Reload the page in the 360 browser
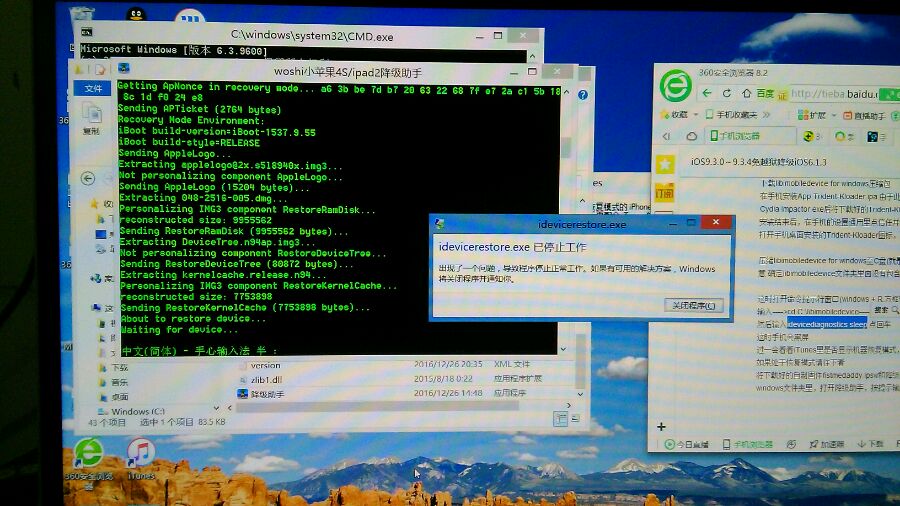The height and width of the screenshot is (506, 900). point(727,93)
